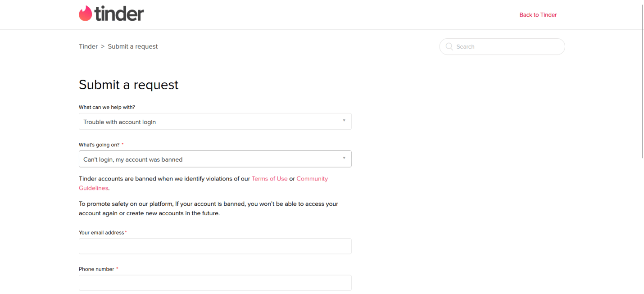This screenshot has width=644, height=294.
Task: Click the Tinder flame logo
Action: tap(86, 13)
